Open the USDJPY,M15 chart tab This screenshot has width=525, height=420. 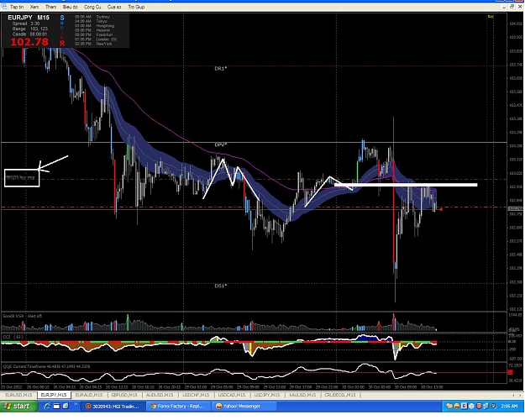pyautogui.click(x=267, y=395)
